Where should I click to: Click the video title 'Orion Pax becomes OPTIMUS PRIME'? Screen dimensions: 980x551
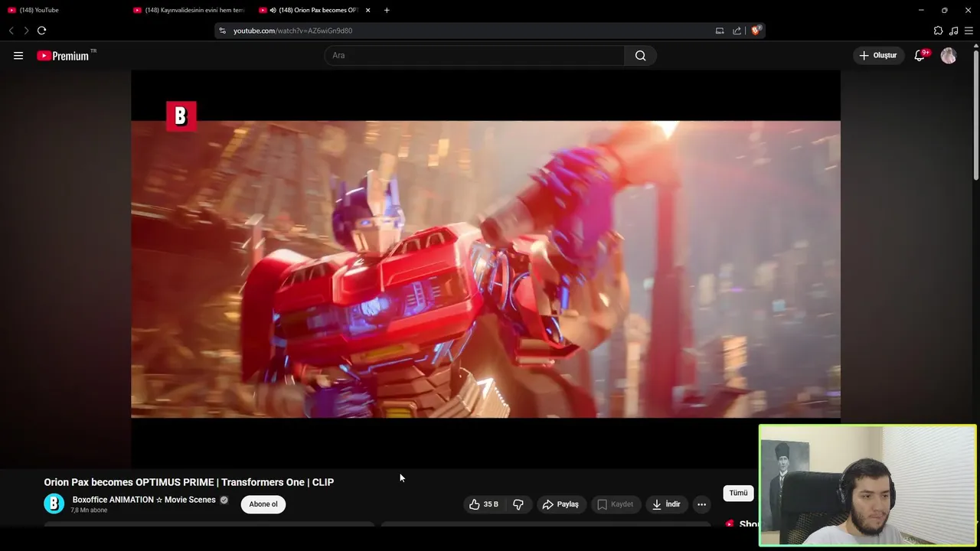189,482
